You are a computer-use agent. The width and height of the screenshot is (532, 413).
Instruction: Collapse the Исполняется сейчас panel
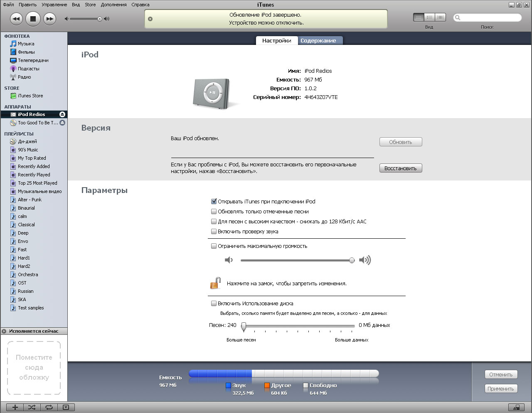click(4, 331)
